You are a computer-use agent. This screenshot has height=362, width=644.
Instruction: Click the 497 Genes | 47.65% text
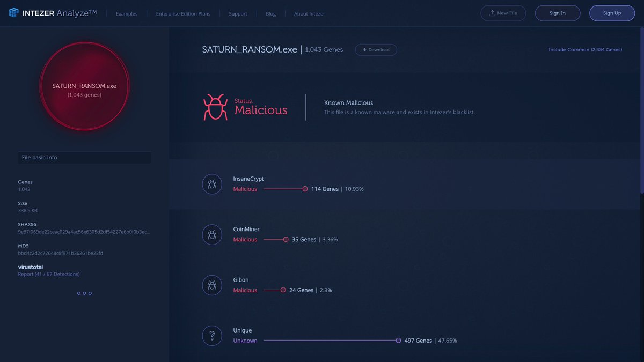tap(430, 341)
